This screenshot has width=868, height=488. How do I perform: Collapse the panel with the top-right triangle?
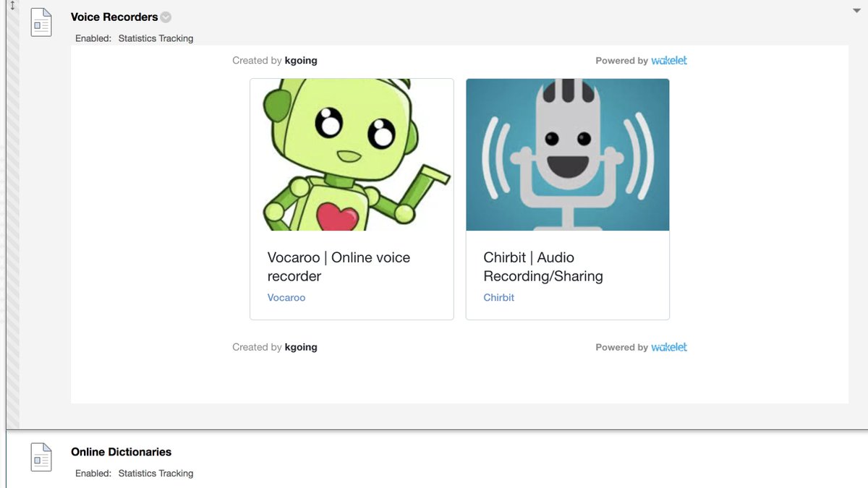pyautogui.click(x=856, y=10)
